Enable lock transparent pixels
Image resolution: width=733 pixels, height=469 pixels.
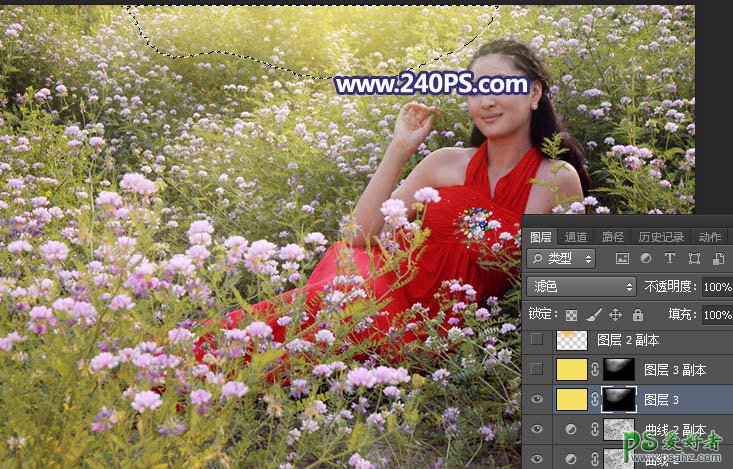572,314
